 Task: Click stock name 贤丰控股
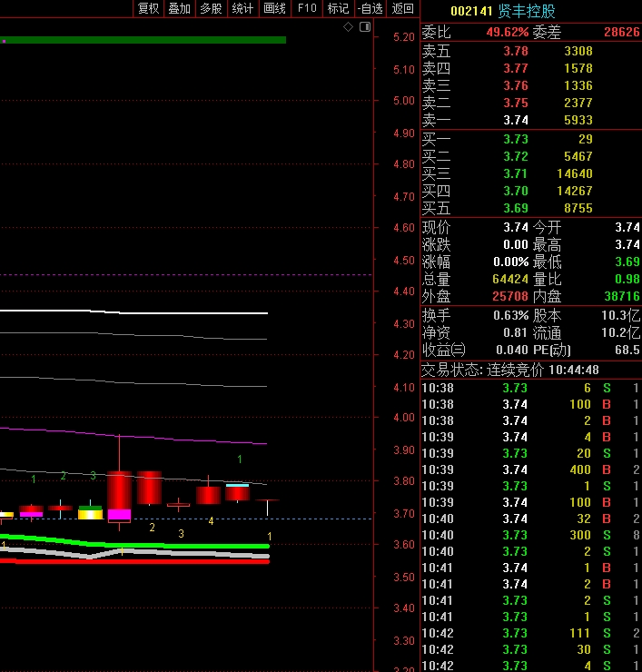(527, 11)
